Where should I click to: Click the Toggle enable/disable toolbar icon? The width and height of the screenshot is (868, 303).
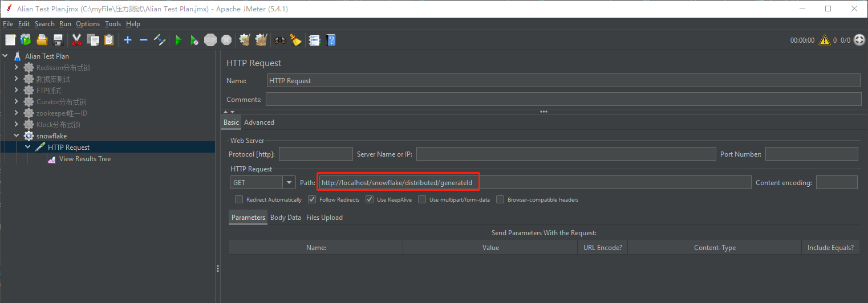tap(160, 40)
